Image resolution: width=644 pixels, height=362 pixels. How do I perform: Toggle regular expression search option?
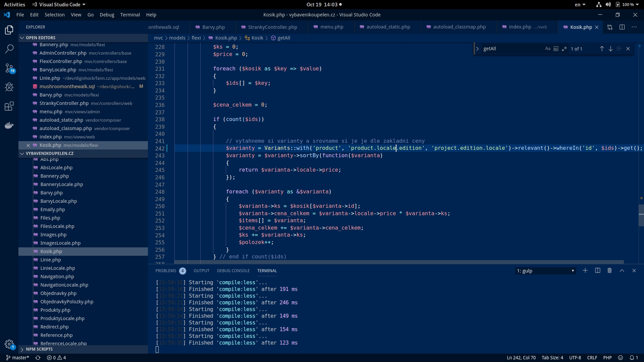(x=564, y=49)
